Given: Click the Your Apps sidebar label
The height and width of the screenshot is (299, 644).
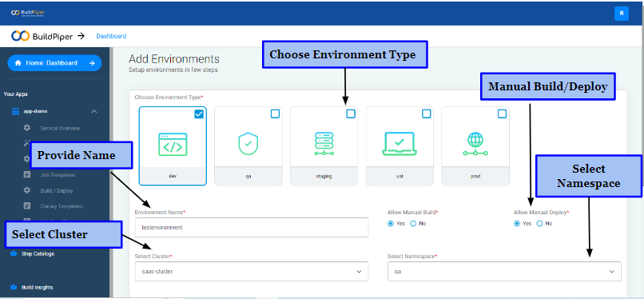Looking at the screenshot, I should tap(16, 94).
